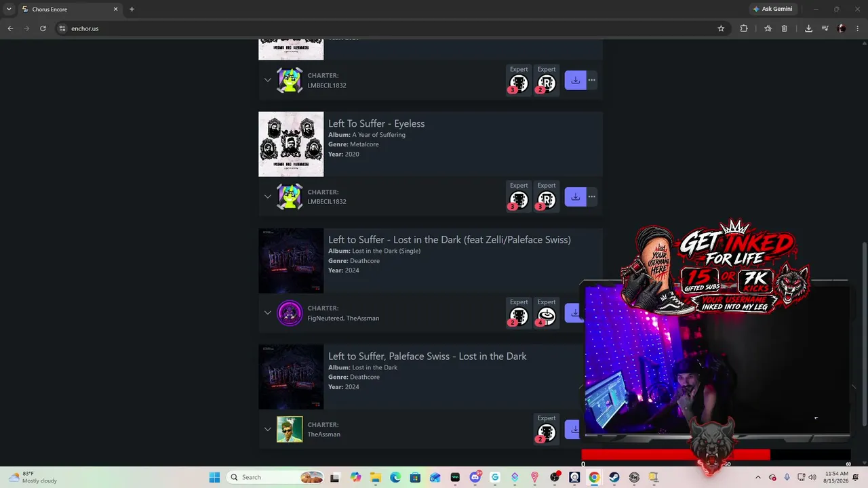Show hidden system tray icons
This screenshot has width=868, height=488.
758,477
